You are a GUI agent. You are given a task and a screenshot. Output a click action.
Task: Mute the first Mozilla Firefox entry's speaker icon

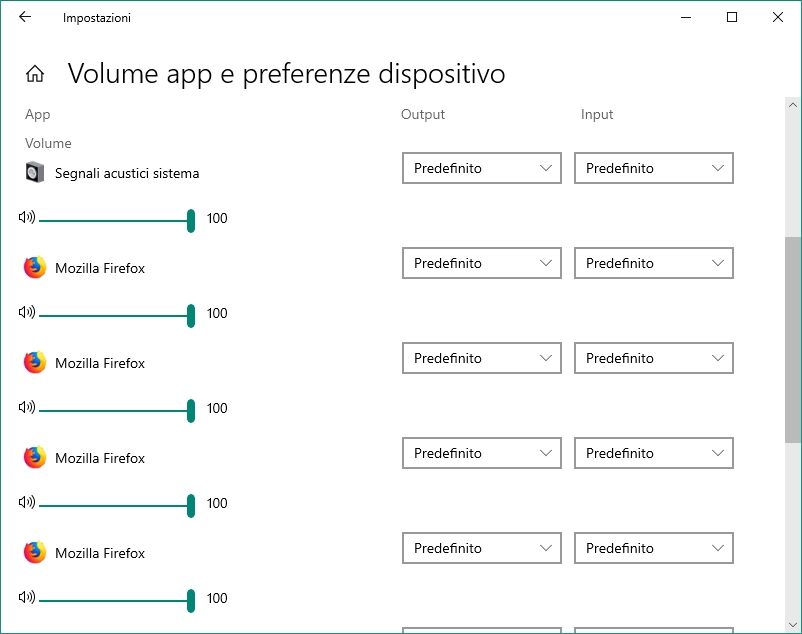point(27,312)
